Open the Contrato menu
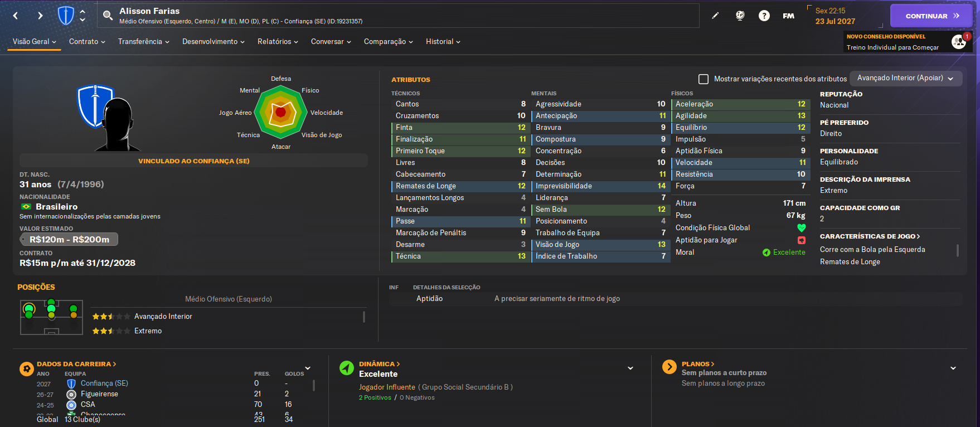Image resolution: width=980 pixels, height=427 pixels. click(x=87, y=42)
